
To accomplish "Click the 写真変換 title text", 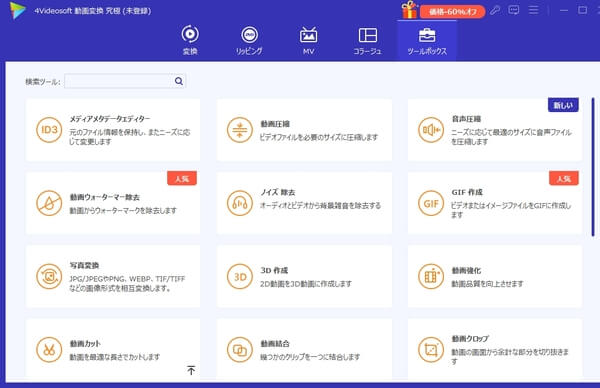I will click(x=84, y=266).
